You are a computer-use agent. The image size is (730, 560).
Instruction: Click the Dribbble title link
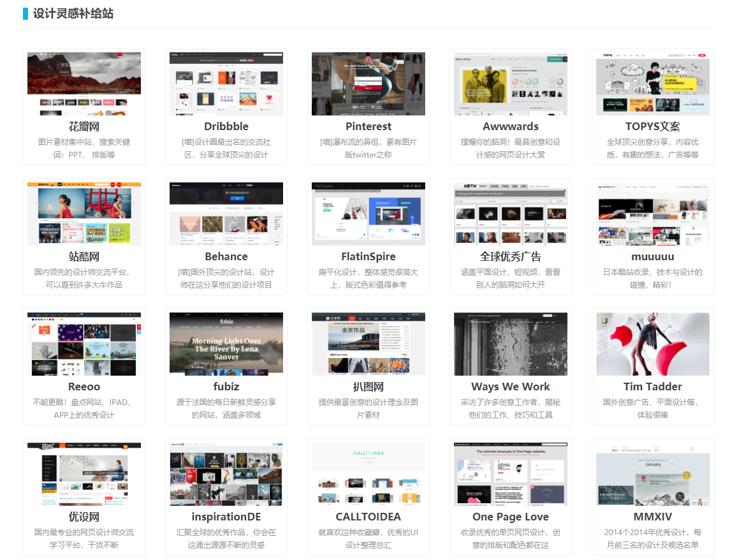[x=226, y=126]
